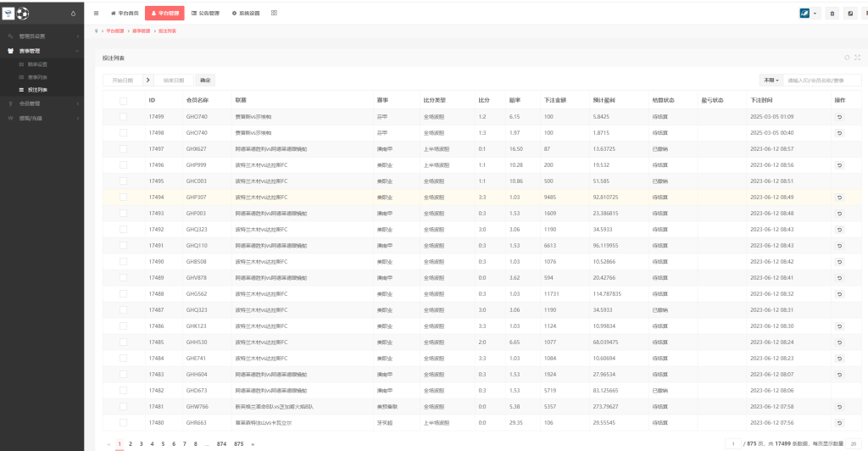This screenshot has height=451, width=868.
Task: Select the 平台管理 top nav tab
Action: [x=164, y=14]
